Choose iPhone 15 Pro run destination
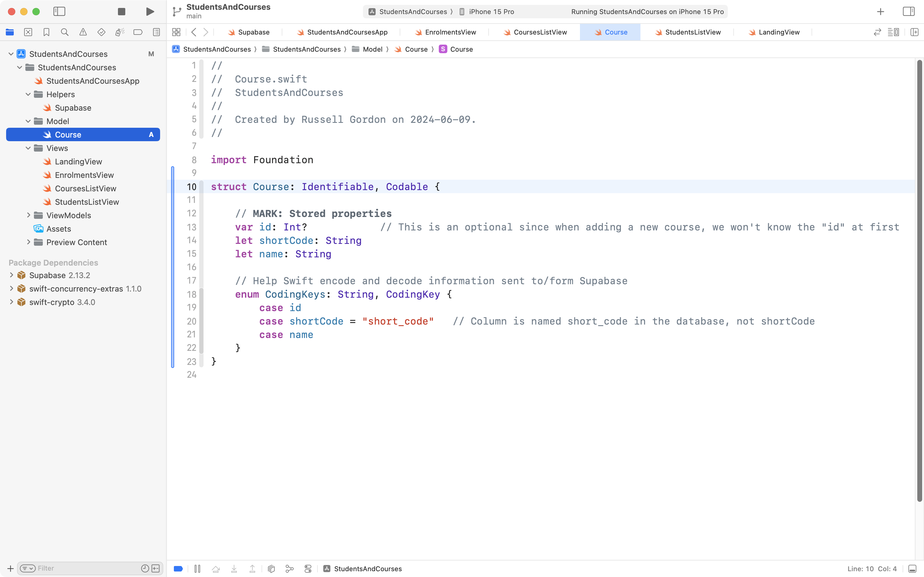 click(491, 11)
